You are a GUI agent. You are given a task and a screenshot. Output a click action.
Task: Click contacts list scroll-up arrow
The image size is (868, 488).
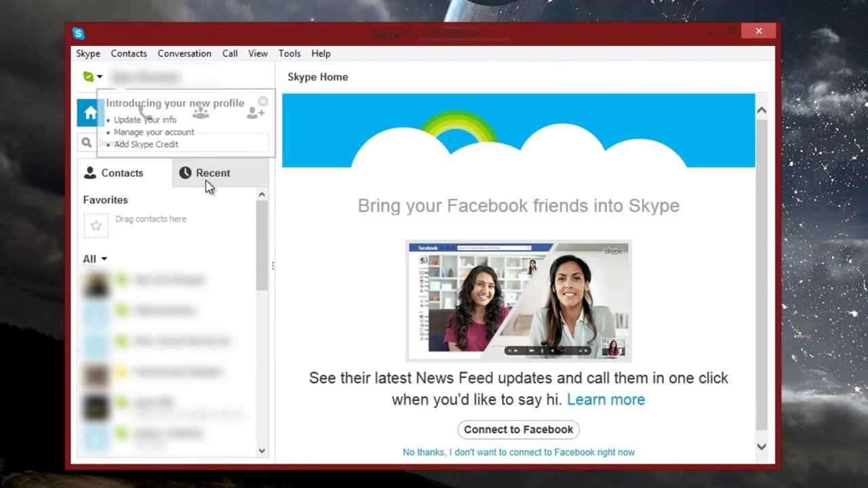pyautogui.click(x=262, y=195)
